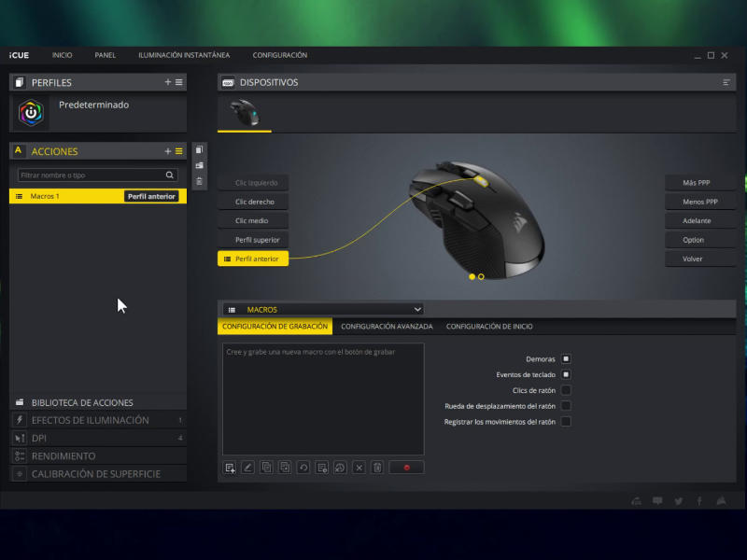The width and height of the screenshot is (747, 560).
Task: Switch to CONFIGURACIÓN DE INICIO tab
Action: coord(489,326)
